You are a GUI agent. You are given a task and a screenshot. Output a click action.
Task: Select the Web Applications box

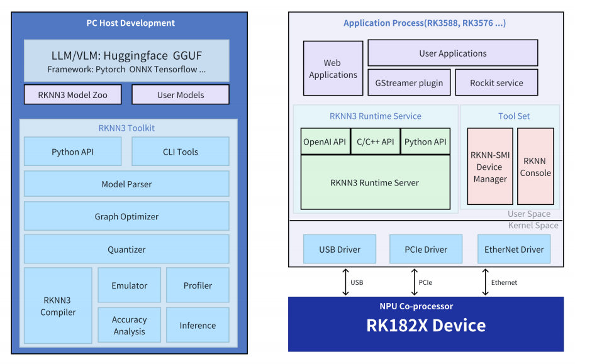coord(333,68)
